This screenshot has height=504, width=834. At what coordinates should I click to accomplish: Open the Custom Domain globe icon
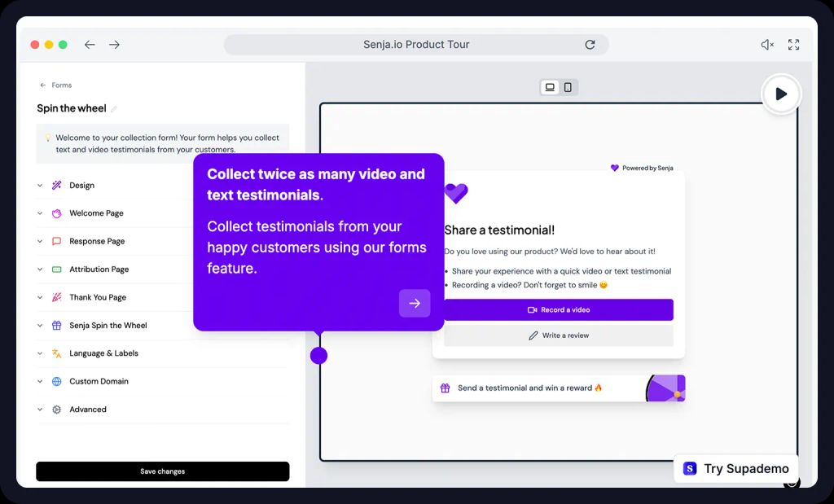point(55,381)
